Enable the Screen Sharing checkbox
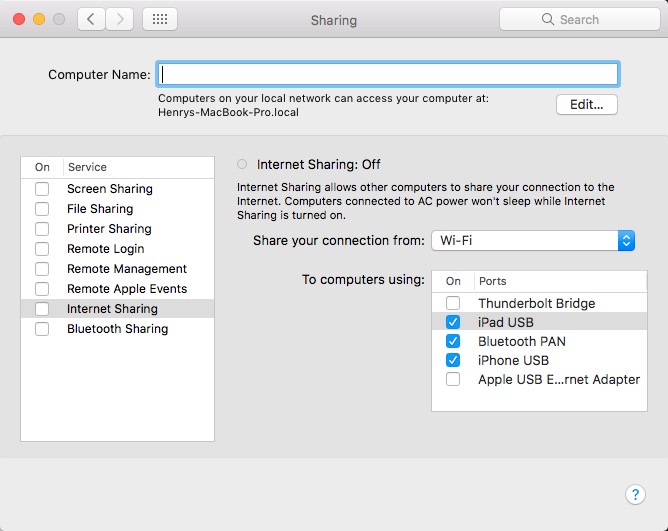 coord(42,189)
